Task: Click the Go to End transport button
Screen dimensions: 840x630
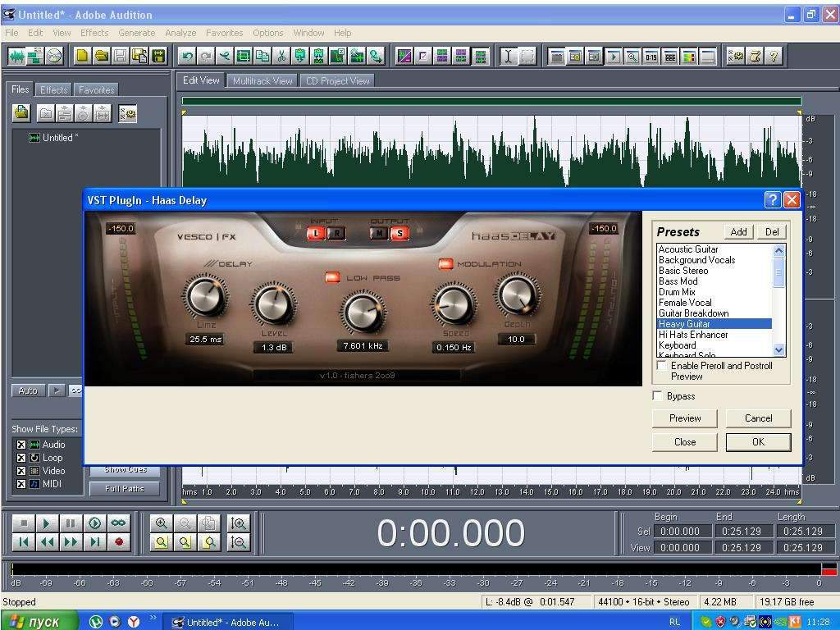Action: [95, 541]
